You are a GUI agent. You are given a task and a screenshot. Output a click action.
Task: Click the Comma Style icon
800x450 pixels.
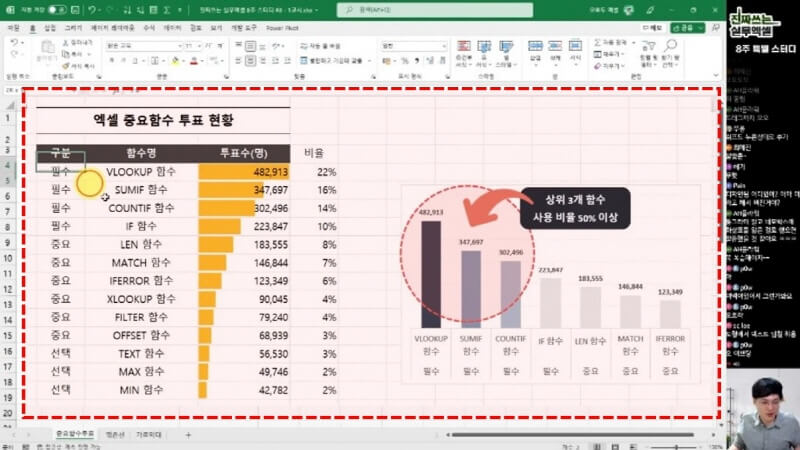[417, 61]
